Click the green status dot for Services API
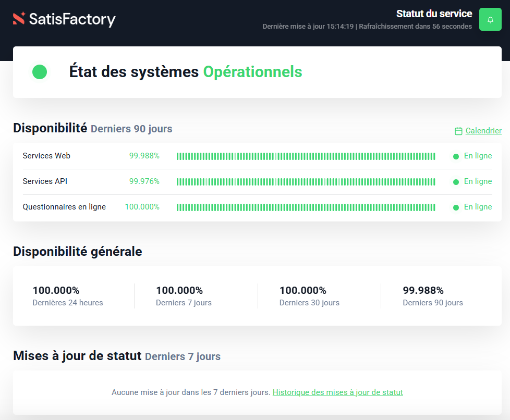The image size is (510, 420). click(x=456, y=182)
